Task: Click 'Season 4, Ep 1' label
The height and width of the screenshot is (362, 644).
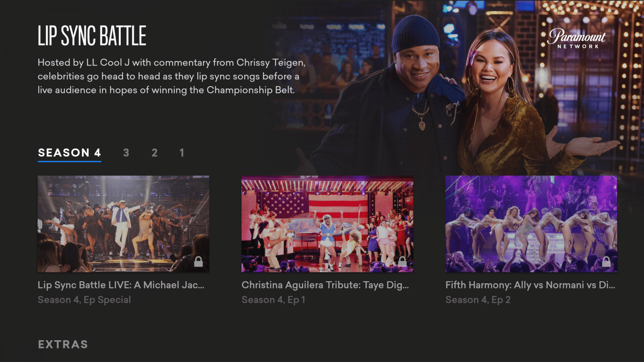Action: 273,300
